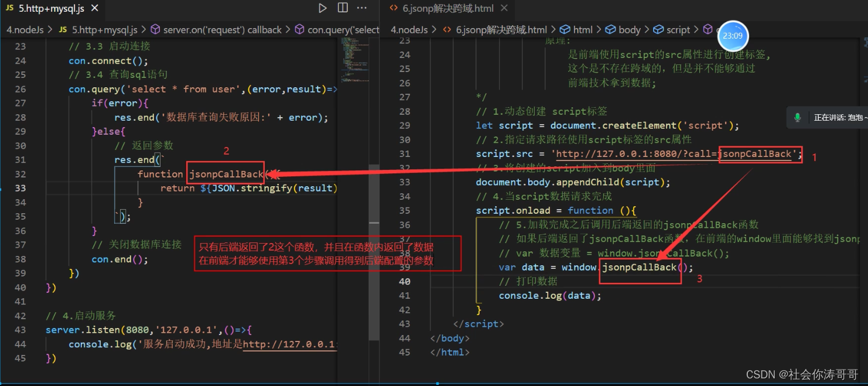
Task: Open the script breadcrumb symbol
Action: click(x=671, y=29)
